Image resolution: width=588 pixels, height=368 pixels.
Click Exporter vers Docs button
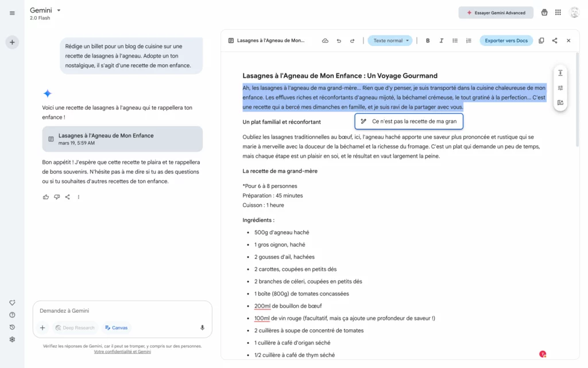[x=506, y=41]
